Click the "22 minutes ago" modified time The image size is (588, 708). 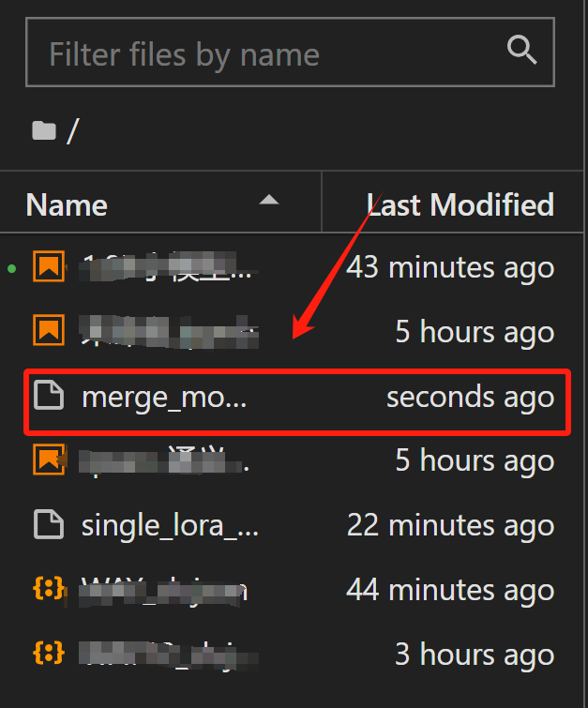pyautogui.click(x=450, y=525)
